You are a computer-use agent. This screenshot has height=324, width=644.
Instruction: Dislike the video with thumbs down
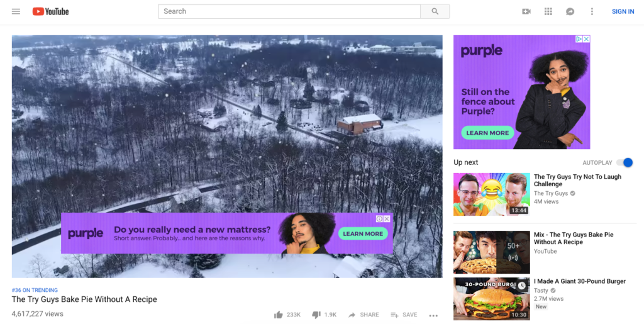pos(316,315)
